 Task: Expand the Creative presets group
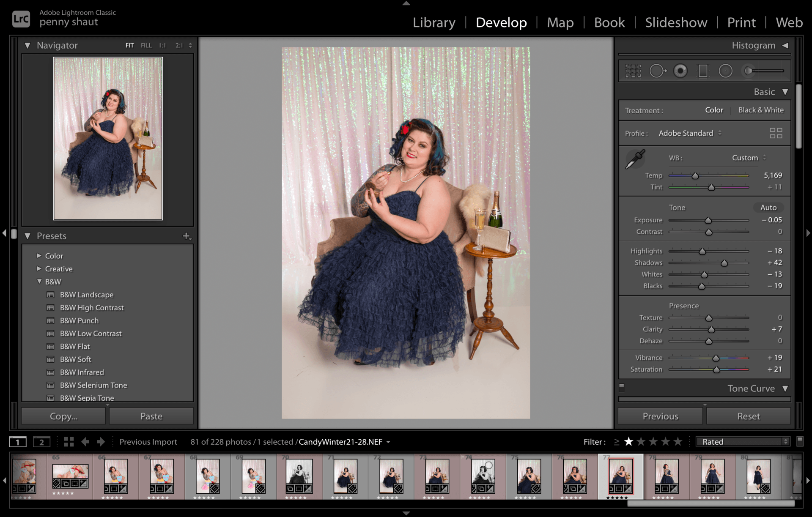click(39, 268)
